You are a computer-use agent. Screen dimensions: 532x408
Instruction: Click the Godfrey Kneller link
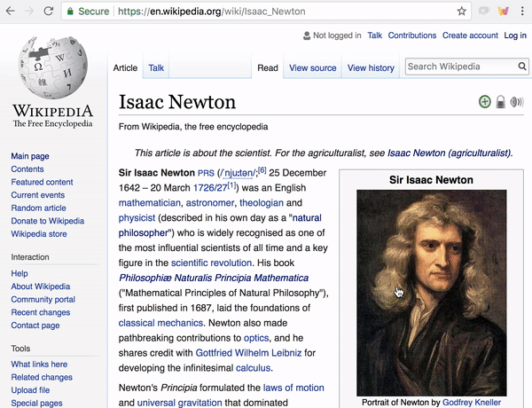pyautogui.click(x=472, y=403)
